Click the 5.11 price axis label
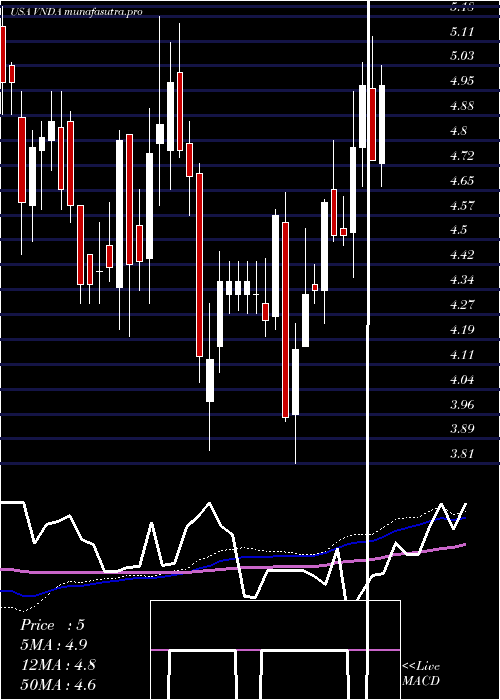 tap(462, 32)
